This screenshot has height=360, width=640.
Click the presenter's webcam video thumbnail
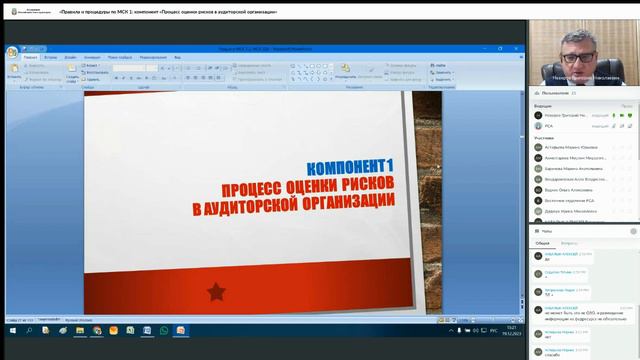point(584,52)
